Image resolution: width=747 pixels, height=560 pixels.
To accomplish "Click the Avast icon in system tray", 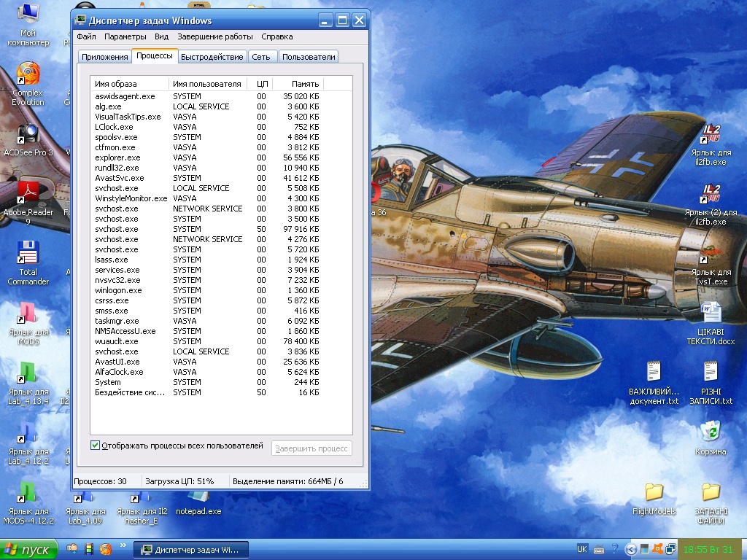I will pos(657,549).
